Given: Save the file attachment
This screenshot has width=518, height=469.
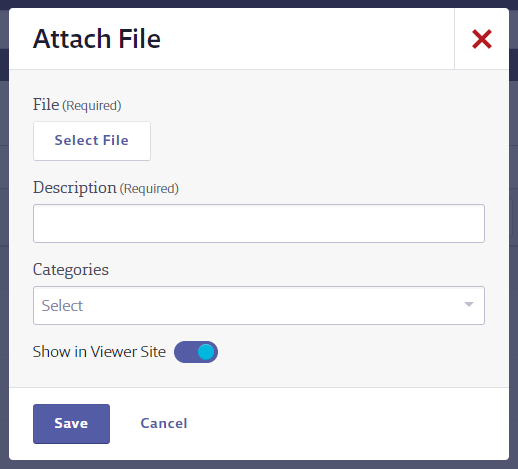Looking at the screenshot, I should (71, 424).
